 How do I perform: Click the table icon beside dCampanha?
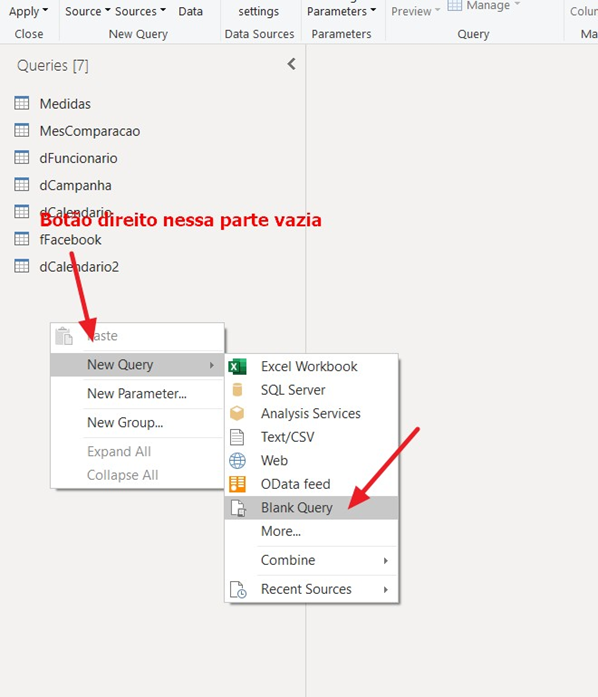[x=21, y=184]
